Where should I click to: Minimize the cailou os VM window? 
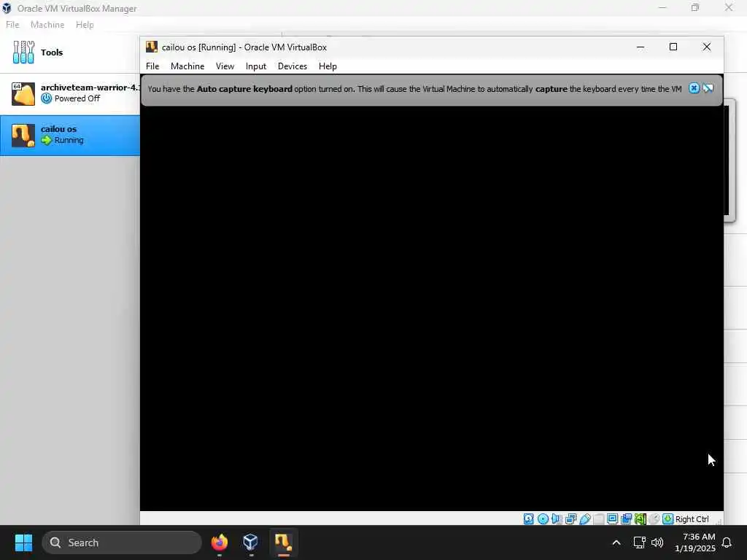tap(640, 47)
